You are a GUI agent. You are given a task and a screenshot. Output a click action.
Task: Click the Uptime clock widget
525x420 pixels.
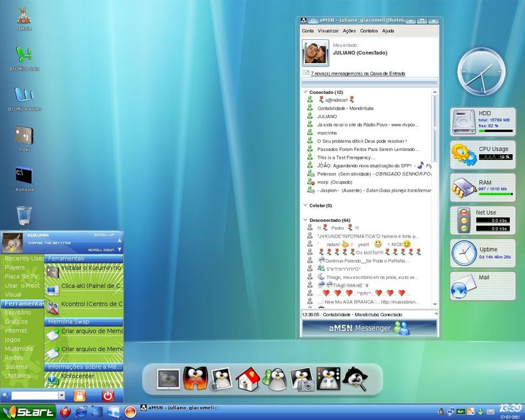point(482,253)
